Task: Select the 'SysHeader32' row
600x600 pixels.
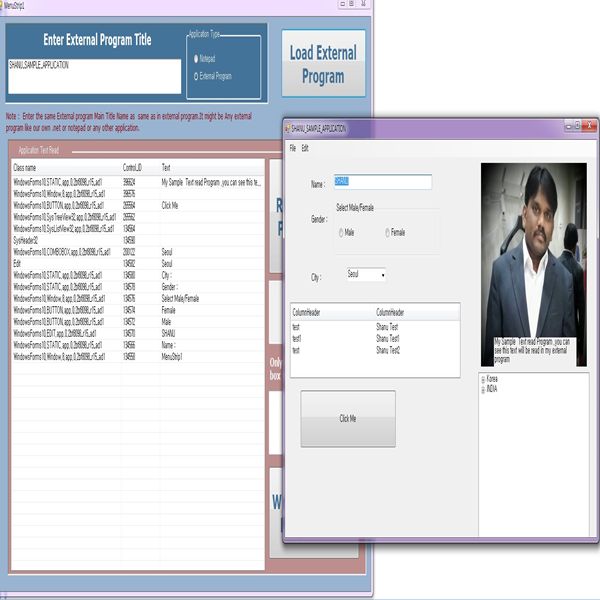Action: point(138,240)
